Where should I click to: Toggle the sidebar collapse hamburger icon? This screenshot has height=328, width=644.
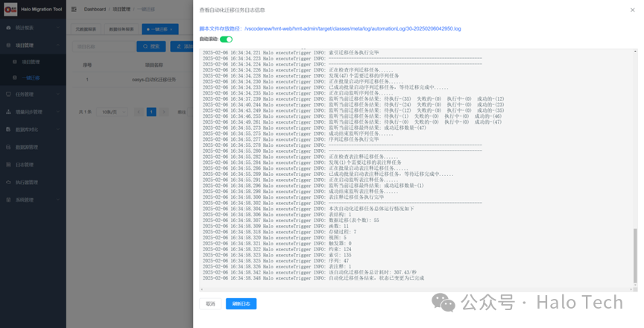click(x=74, y=9)
